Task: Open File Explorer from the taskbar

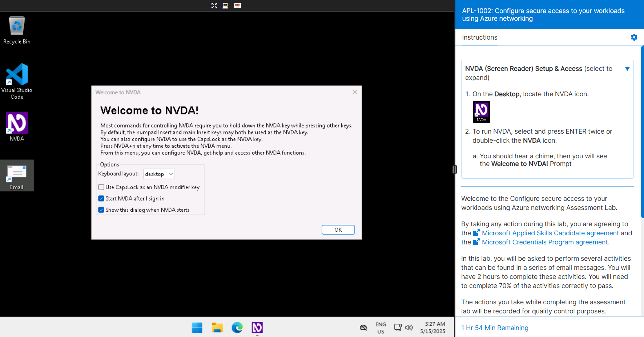Action: 217,328
